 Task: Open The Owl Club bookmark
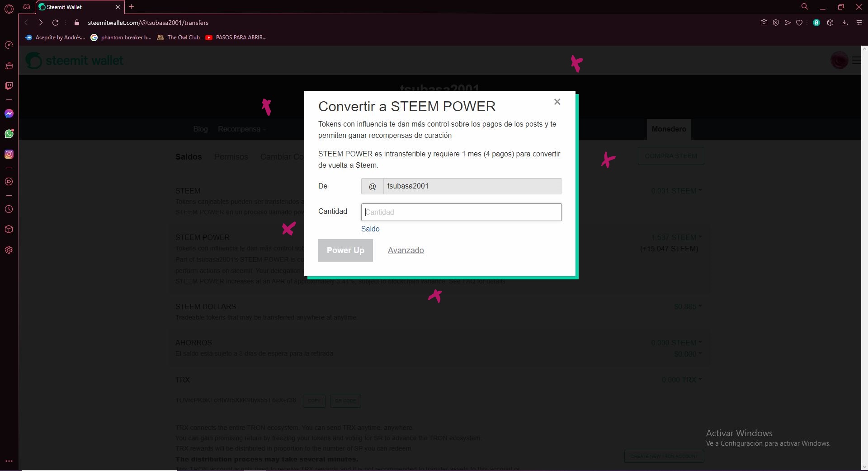click(x=178, y=38)
